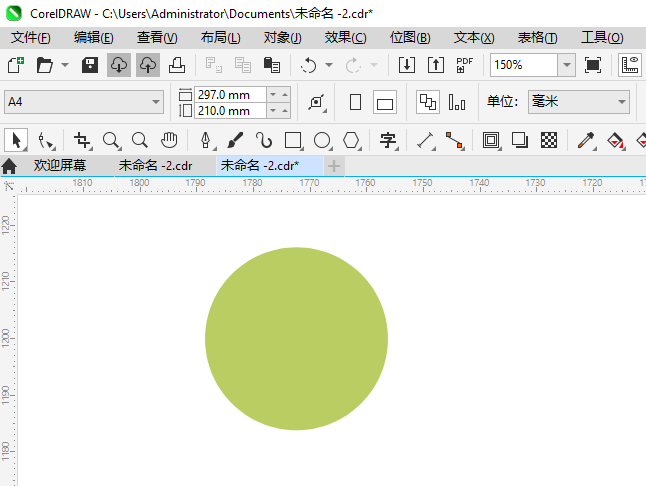Select the Interactive Fill bucket tool

pyautogui.click(x=616, y=140)
